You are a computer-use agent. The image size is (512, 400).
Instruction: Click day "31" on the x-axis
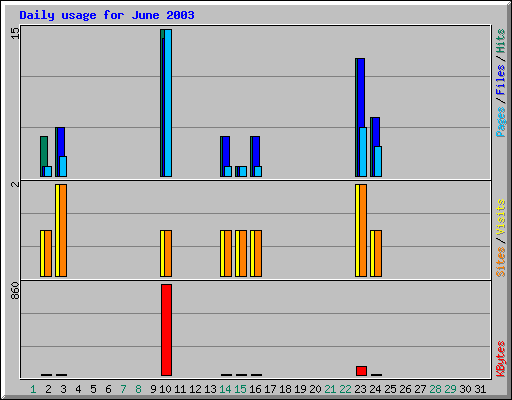480,389
